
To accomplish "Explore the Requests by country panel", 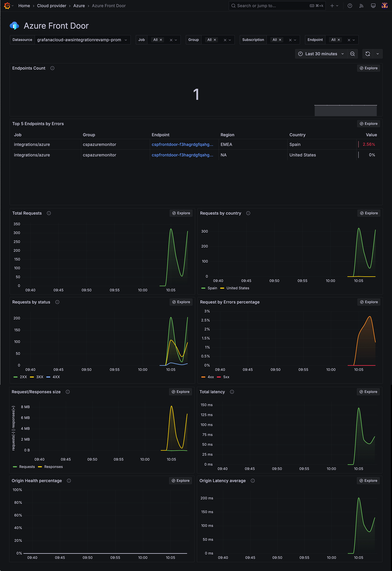I will 369,213.
